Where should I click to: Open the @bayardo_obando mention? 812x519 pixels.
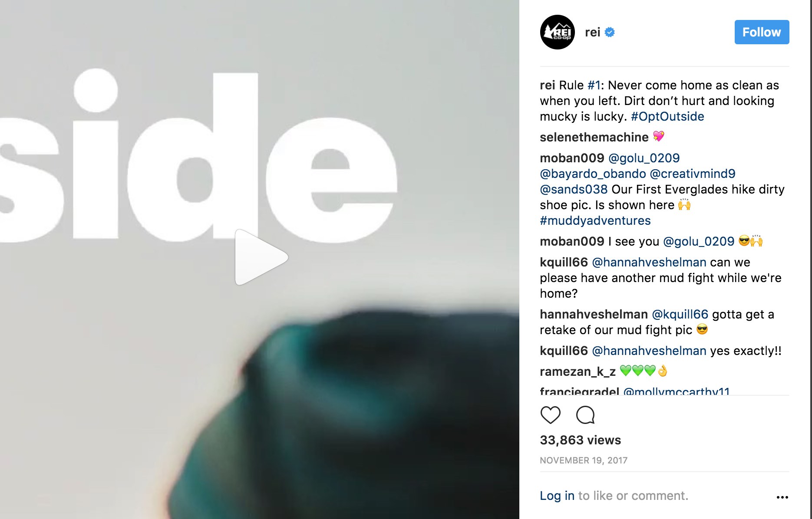point(593,174)
